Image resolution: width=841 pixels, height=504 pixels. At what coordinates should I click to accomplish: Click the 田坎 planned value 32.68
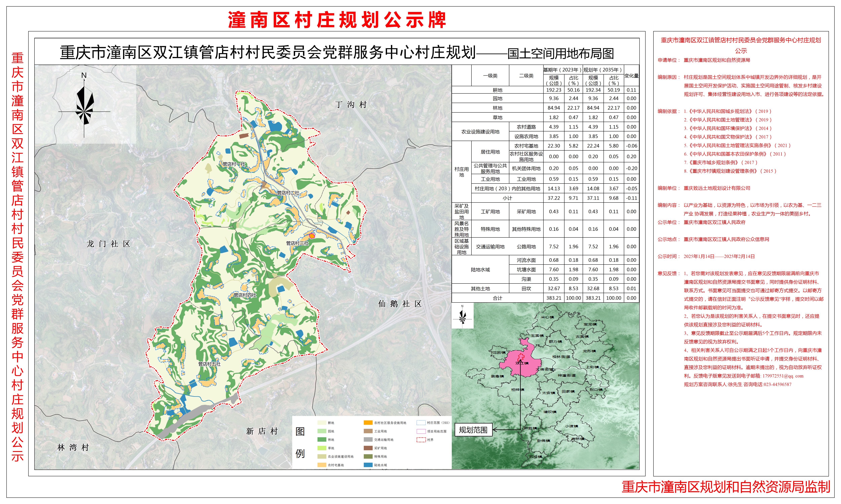(x=593, y=289)
